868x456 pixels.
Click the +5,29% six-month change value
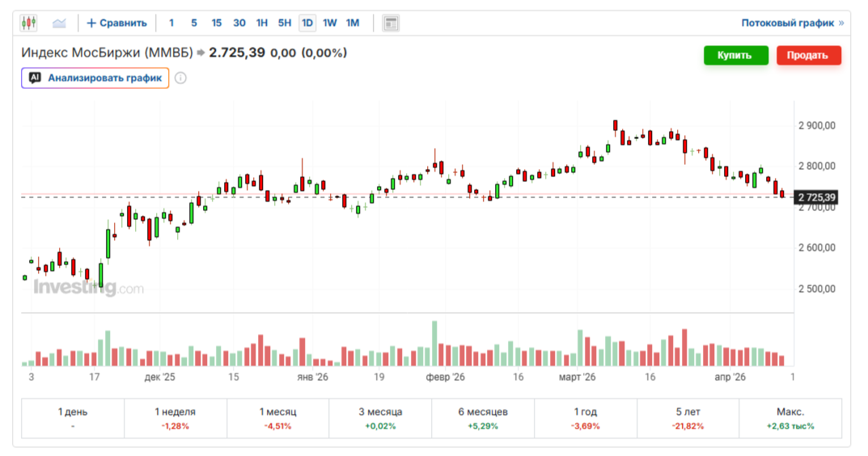click(x=483, y=426)
